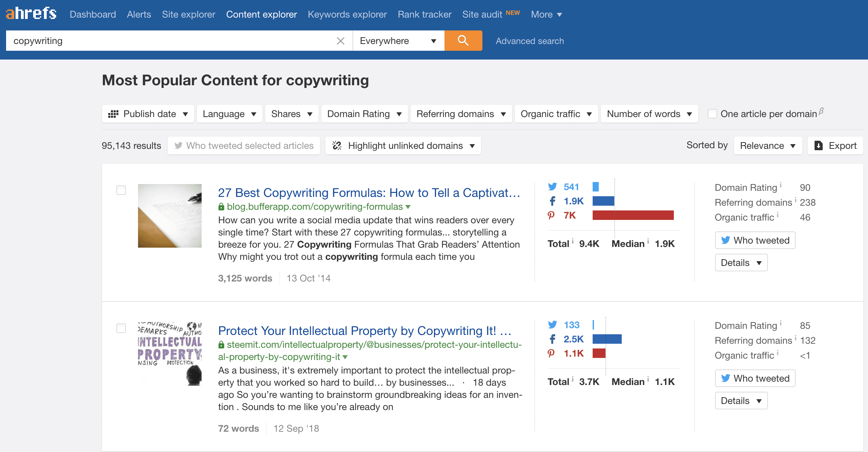Select the 27 Best Copywriting Formulas article checkbox

coord(121,190)
